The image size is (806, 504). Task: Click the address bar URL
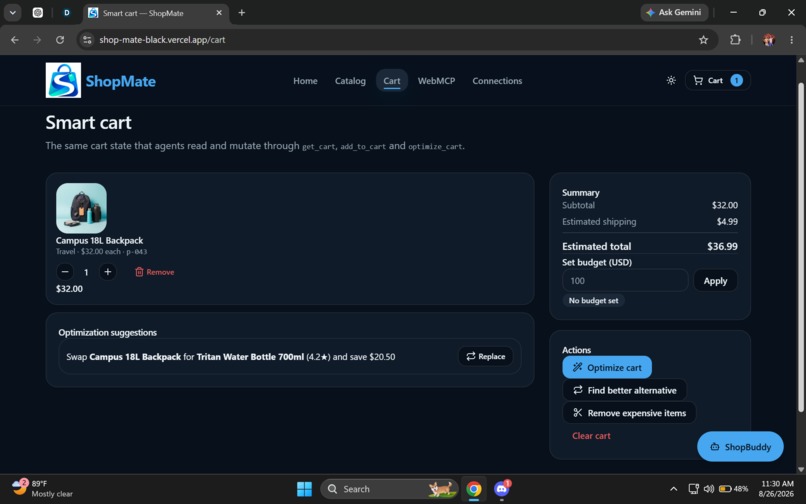[162, 40]
